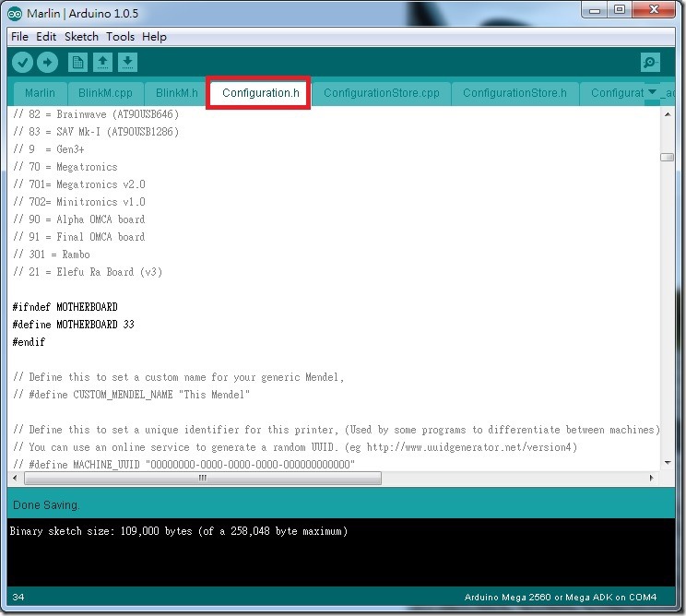This screenshot has width=686, height=616.
Task: Click the line number 34 indicator
Action: (x=18, y=598)
